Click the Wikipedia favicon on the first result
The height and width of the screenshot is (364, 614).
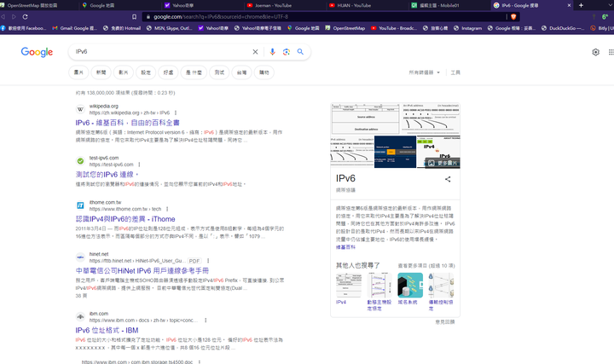[80, 109]
